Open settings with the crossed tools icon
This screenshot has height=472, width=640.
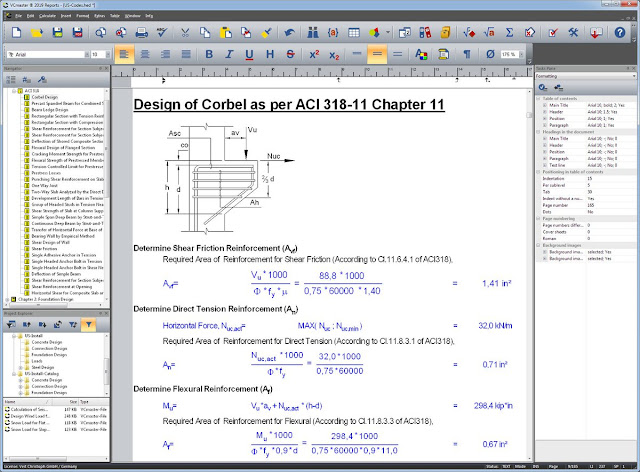tap(573, 32)
